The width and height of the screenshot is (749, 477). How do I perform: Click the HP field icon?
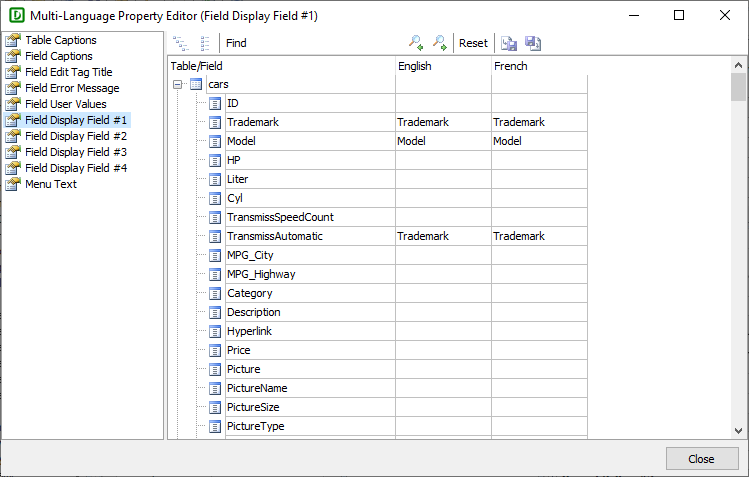pos(215,160)
